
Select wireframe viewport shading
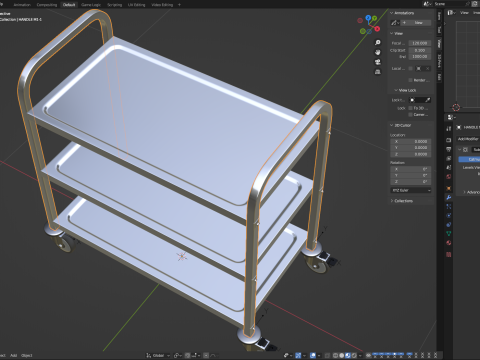(x=336, y=355)
